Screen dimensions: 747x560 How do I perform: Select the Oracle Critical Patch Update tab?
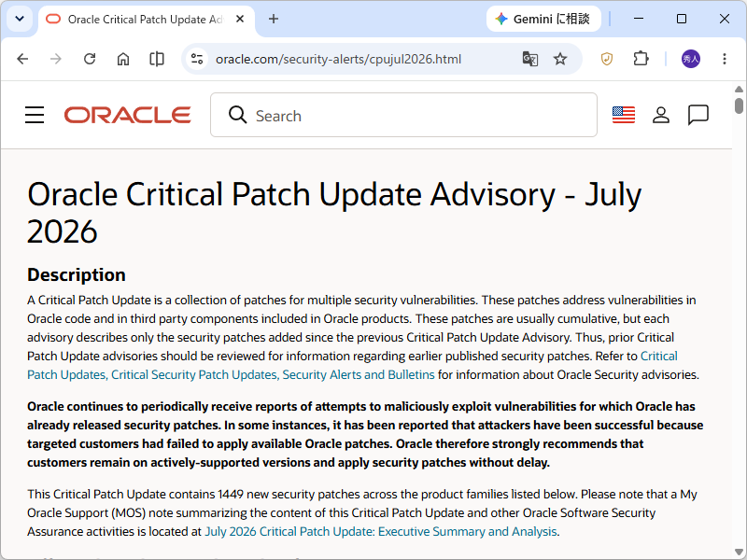[147, 20]
